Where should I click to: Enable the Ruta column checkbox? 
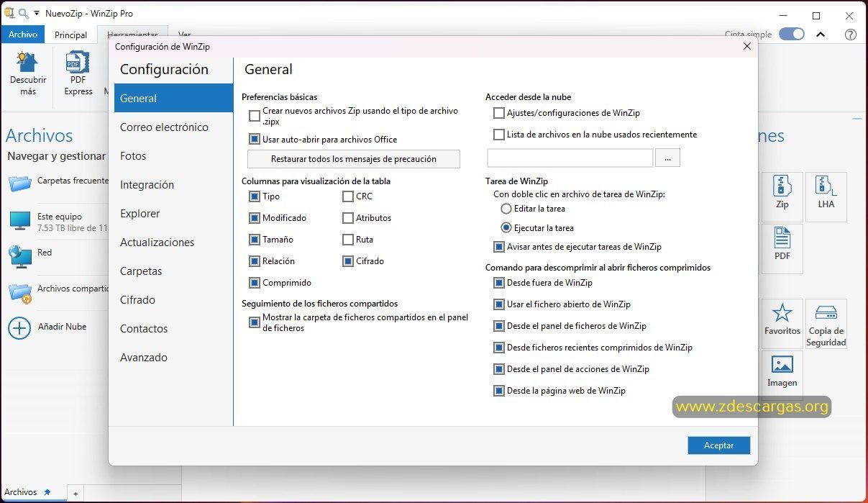coord(348,240)
